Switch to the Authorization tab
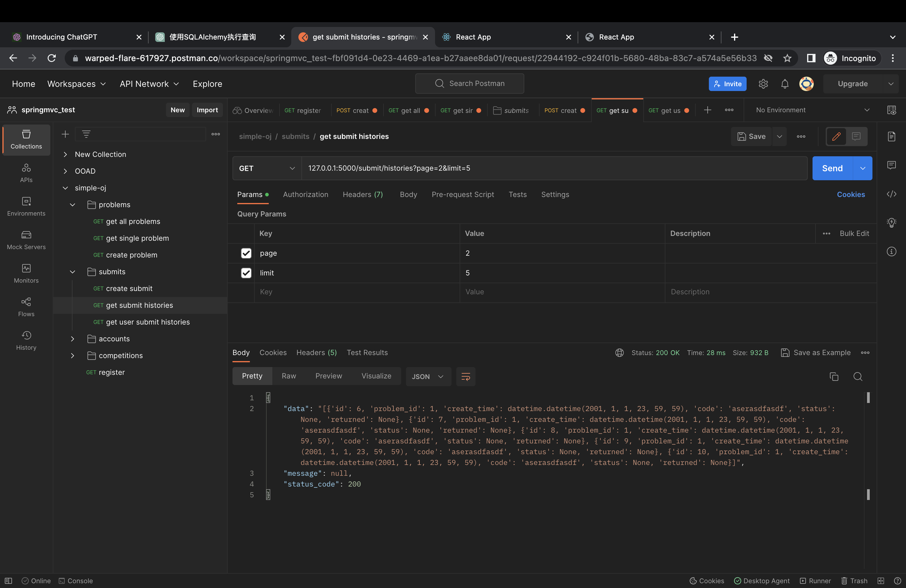Image resolution: width=906 pixels, height=588 pixels. tap(305, 194)
